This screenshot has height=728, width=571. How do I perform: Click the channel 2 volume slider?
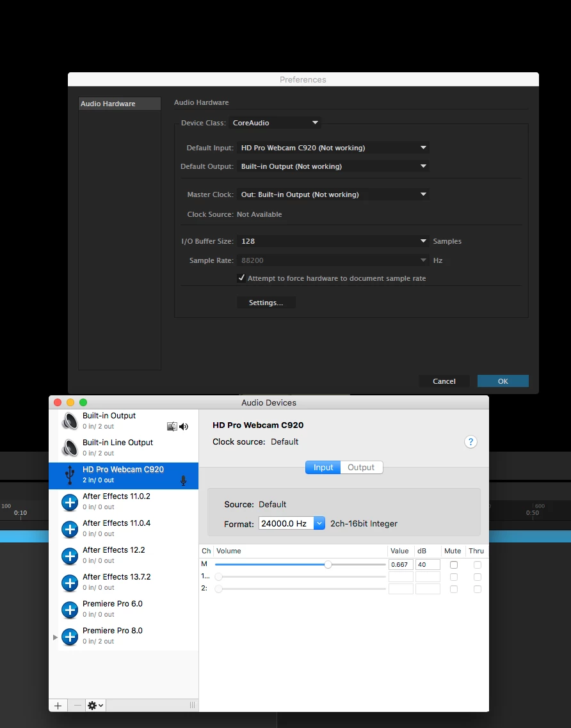[300, 589]
